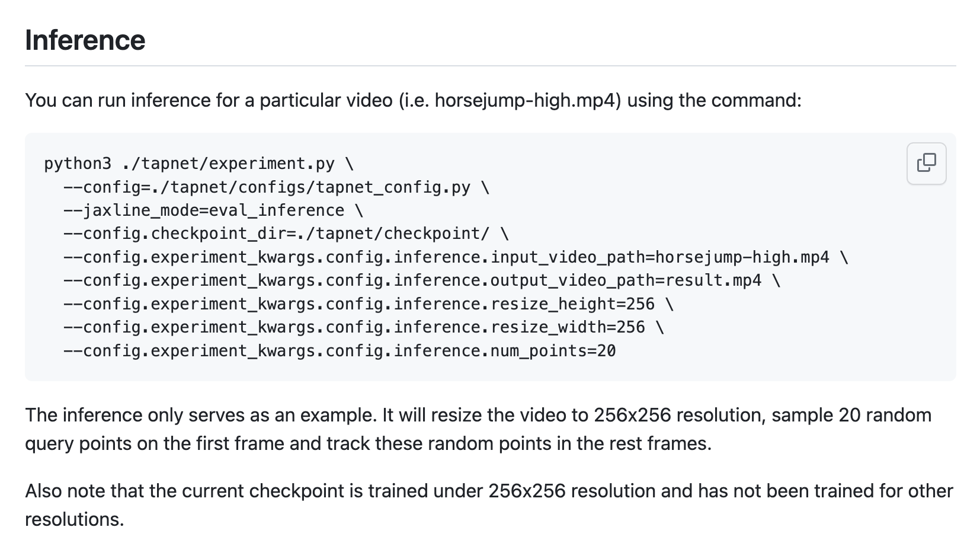Click the Inference heading to reveal its anchor link
The height and width of the screenshot is (543, 980).
85,40
